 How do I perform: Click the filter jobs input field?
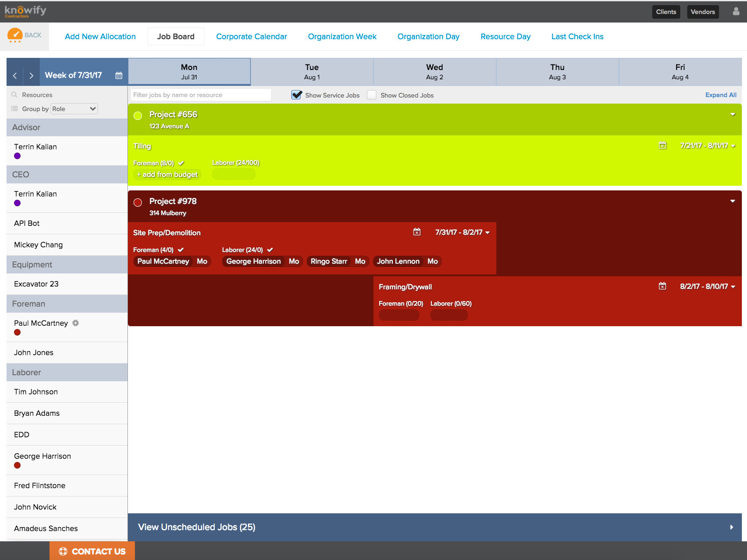point(201,95)
